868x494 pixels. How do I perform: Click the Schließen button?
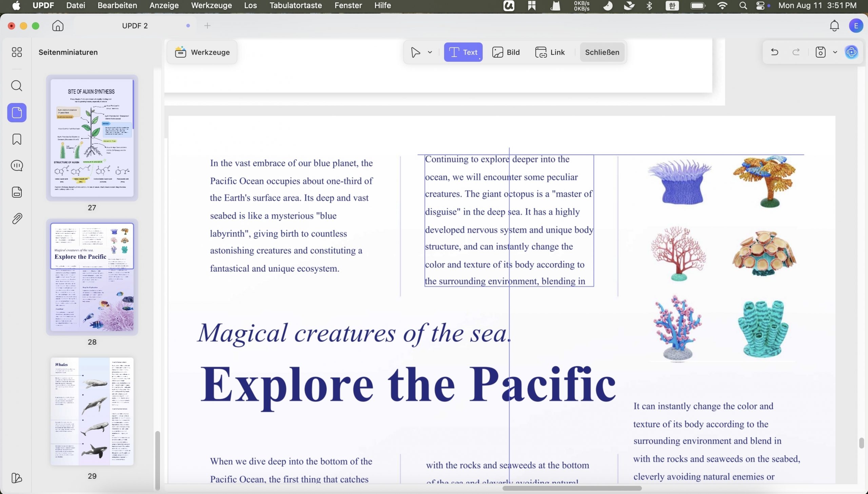(602, 52)
